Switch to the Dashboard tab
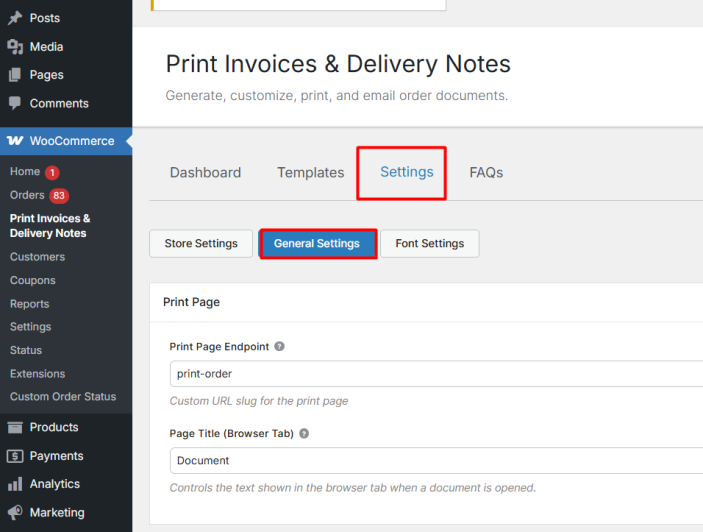The image size is (703, 532). coord(205,173)
